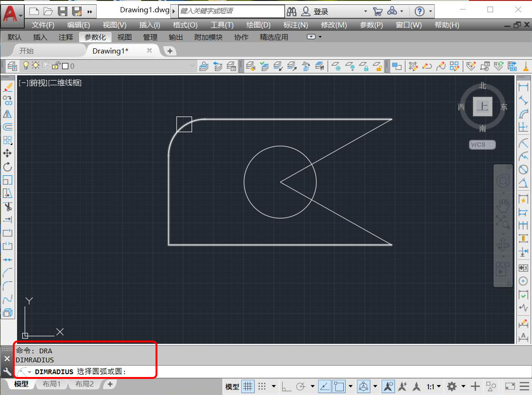The height and width of the screenshot is (395, 532).
Task: Select the Angular dimension tool
Action: tap(523, 183)
